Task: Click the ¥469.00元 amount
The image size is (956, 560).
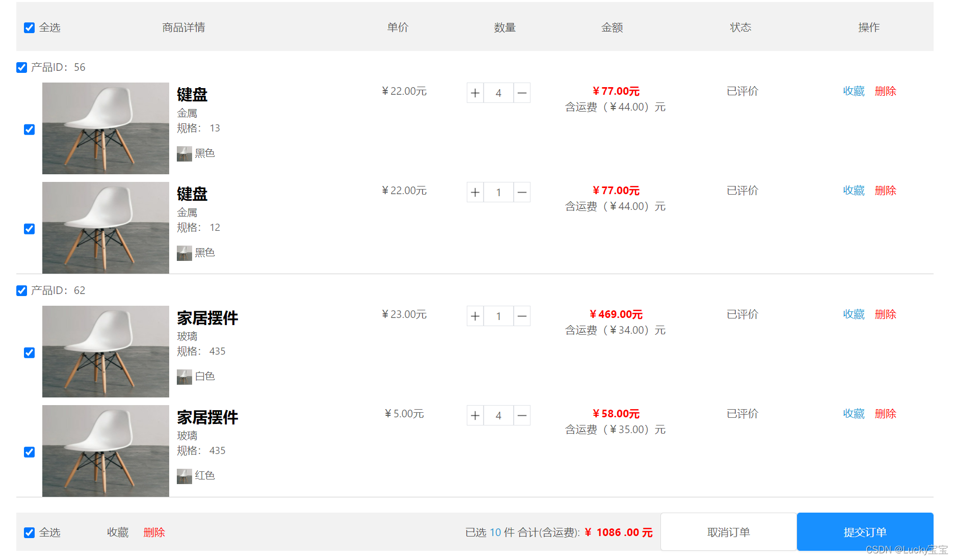Action: click(x=616, y=314)
